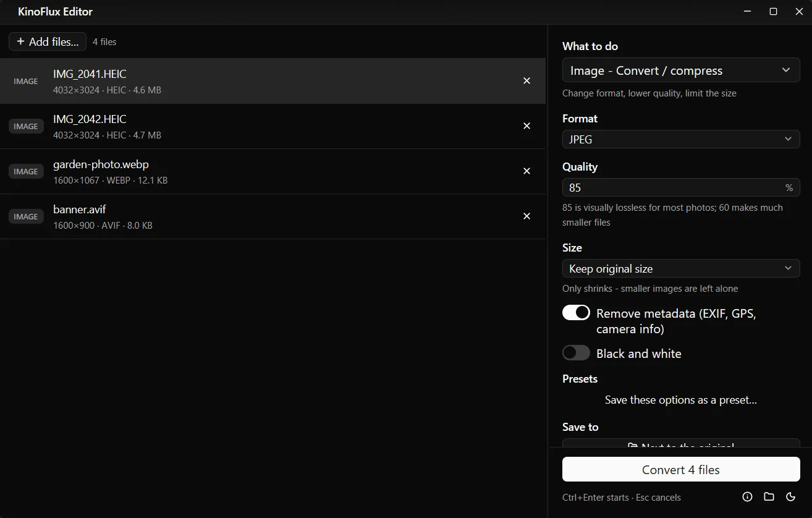Select the garden-photo.webp file name
The width and height of the screenshot is (812, 518).
click(101, 164)
